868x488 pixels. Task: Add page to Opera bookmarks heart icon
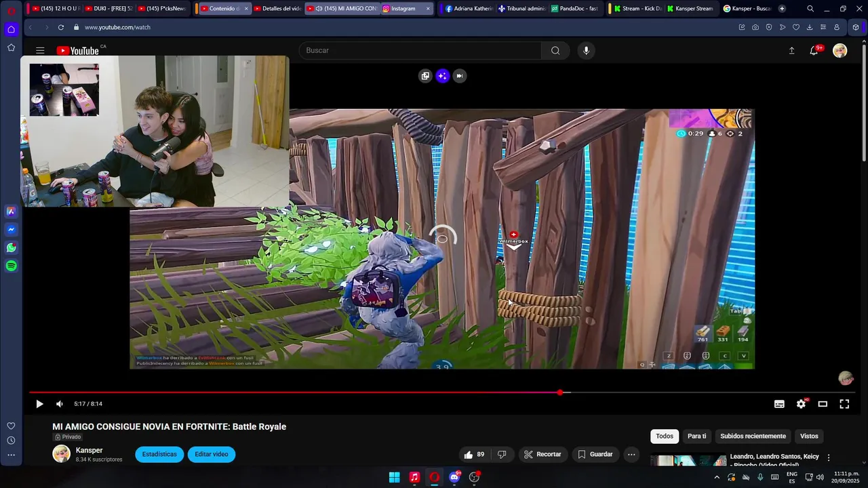796,27
